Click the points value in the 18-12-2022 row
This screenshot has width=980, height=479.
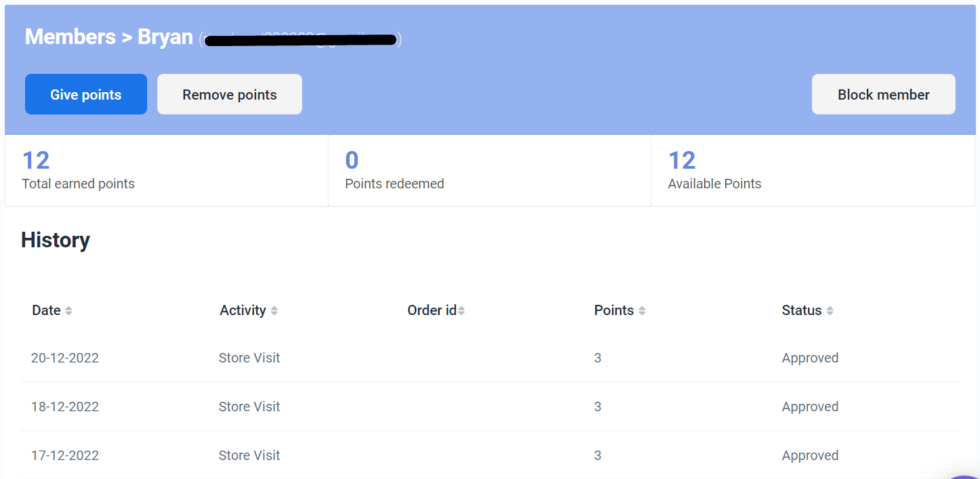tap(598, 407)
